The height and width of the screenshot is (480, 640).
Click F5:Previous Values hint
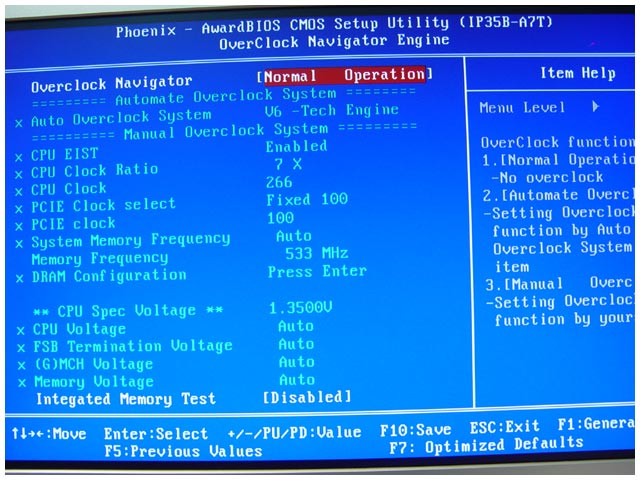point(183,451)
